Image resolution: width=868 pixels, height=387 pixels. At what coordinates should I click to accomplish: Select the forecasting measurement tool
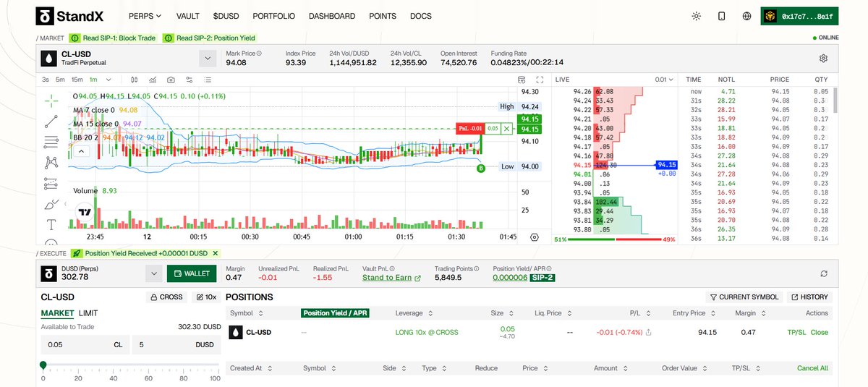51,184
